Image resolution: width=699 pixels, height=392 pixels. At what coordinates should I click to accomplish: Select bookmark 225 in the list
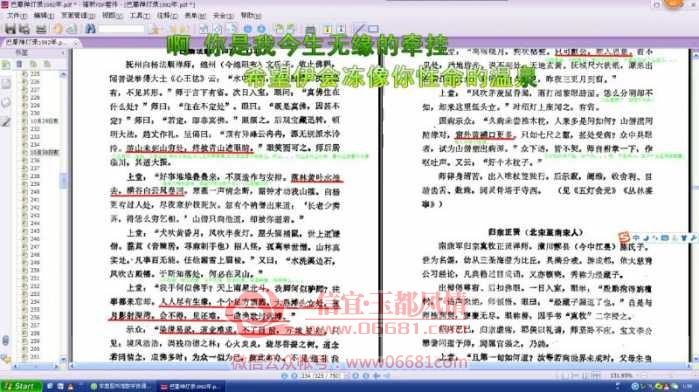(x=35, y=74)
